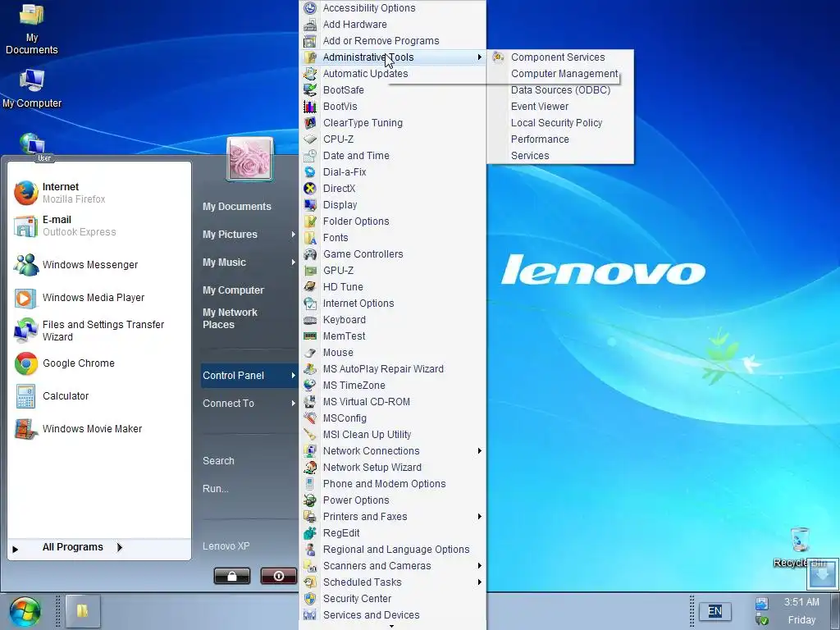Click the red power button
840x630 pixels.
coord(279,576)
